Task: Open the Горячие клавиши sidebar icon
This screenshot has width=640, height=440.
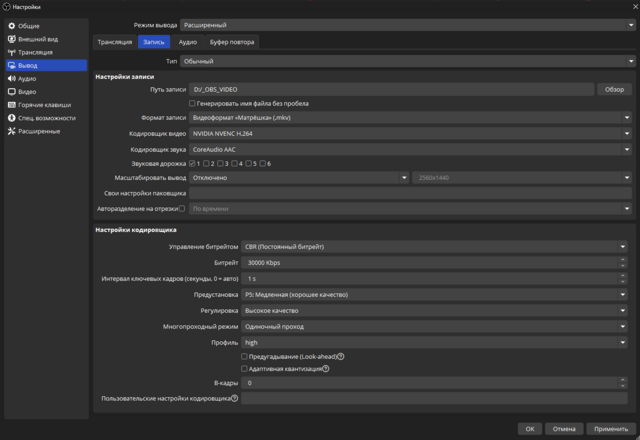Action: [11, 104]
